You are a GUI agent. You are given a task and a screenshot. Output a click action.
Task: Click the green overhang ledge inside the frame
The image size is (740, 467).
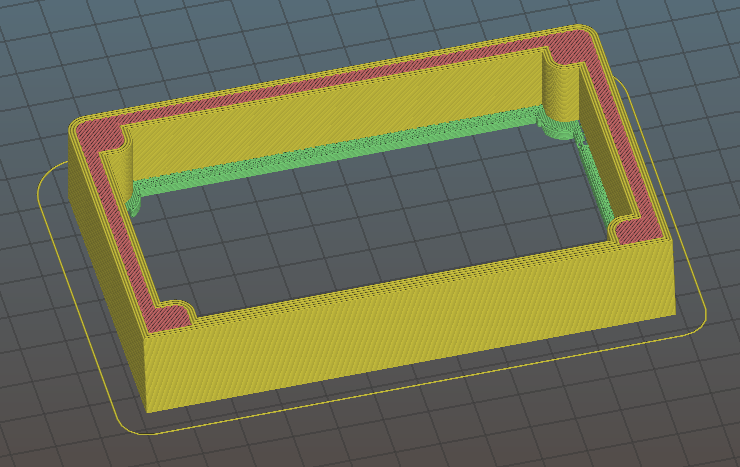(337, 153)
